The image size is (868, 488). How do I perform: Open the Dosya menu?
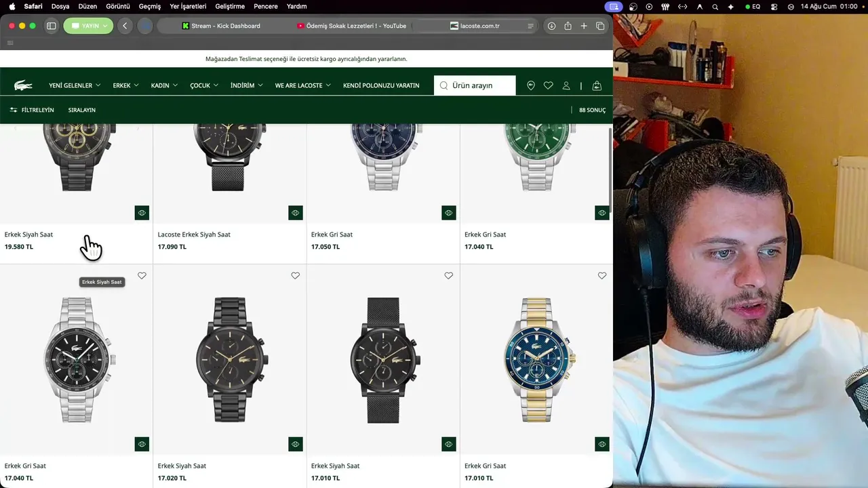tap(60, 6)
